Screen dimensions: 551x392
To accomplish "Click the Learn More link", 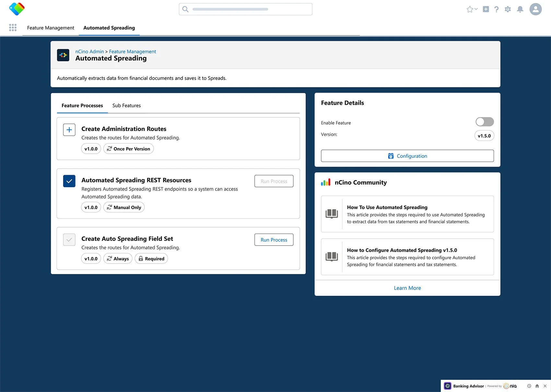I will 407,288.
